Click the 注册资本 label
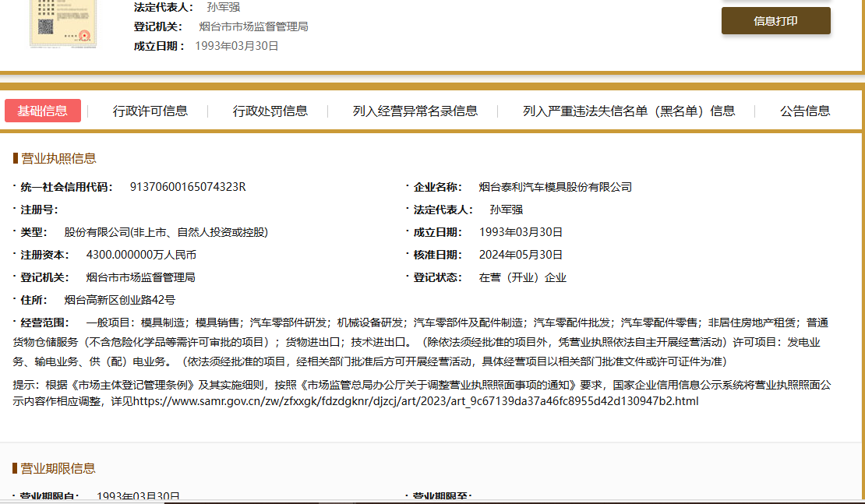865x504 pixels. click(x=44, y=255)
